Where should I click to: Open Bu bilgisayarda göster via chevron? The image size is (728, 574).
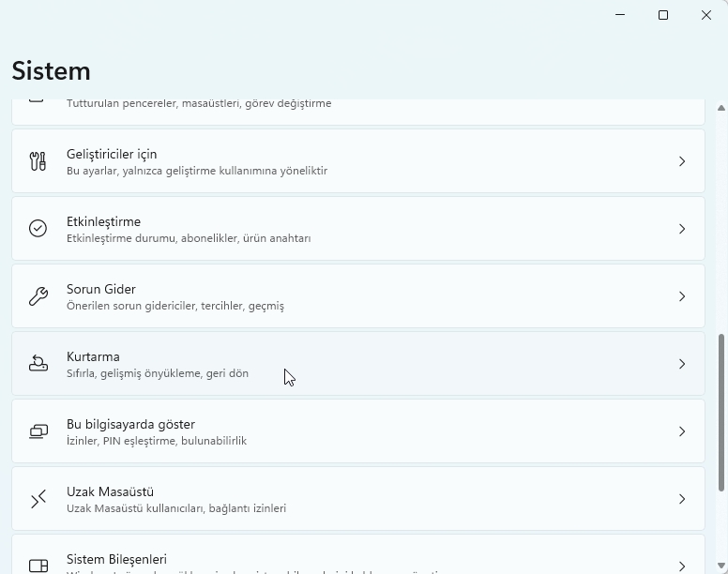coord(682,431)
